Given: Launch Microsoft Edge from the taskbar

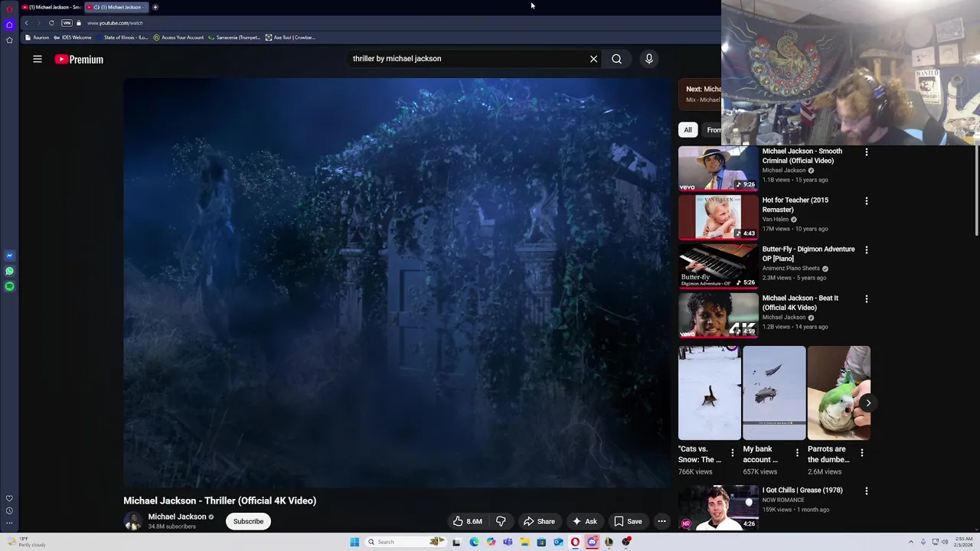Looking at the screenshot, I should point(474,542).
